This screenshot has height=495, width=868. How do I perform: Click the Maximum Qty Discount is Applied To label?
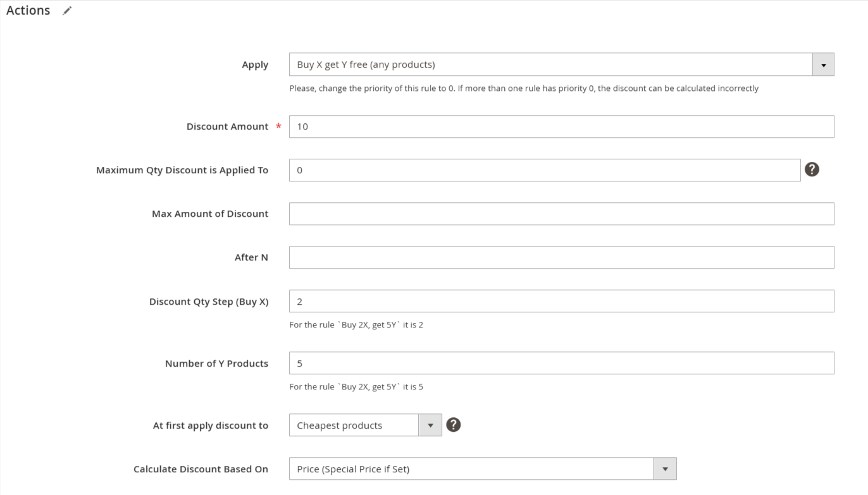(x=182, y=170)
